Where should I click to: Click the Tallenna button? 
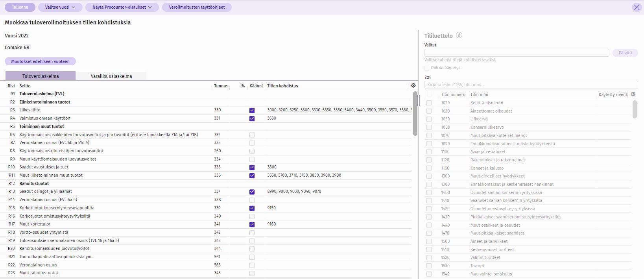tap(20, 7)
